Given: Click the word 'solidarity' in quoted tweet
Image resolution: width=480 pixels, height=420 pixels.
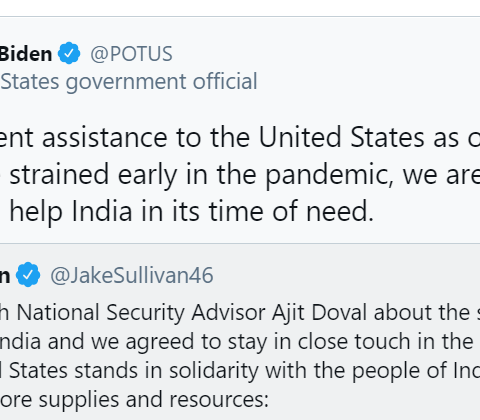Looking at the screenshot, I should pyautogui.click(x=214, y=371).
